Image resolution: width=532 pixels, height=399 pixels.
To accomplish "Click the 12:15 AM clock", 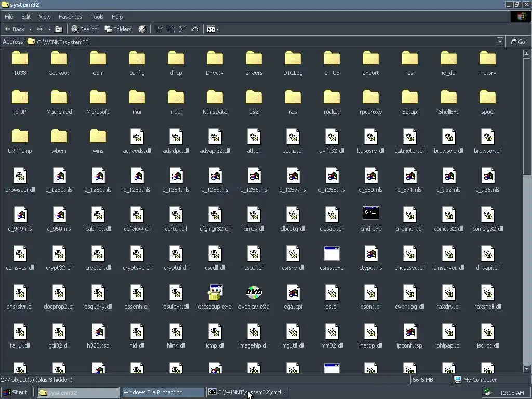I will click(x=512, y=393).
